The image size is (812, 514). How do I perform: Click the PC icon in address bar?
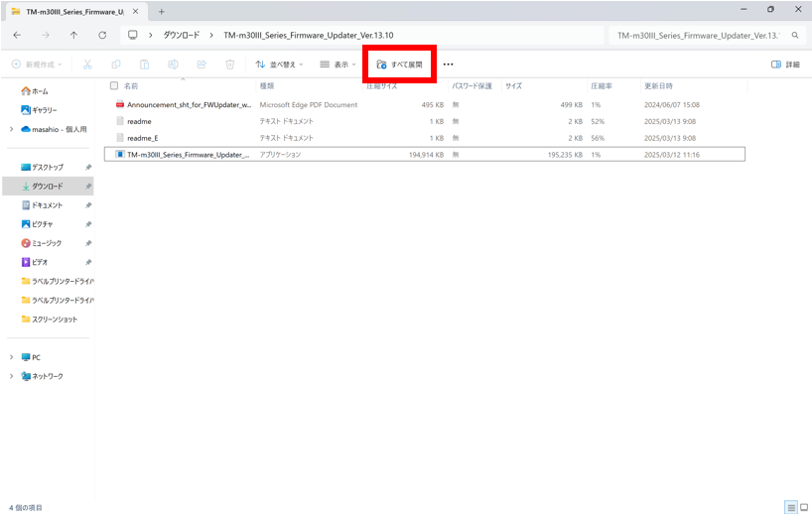(x=133, y=35)
